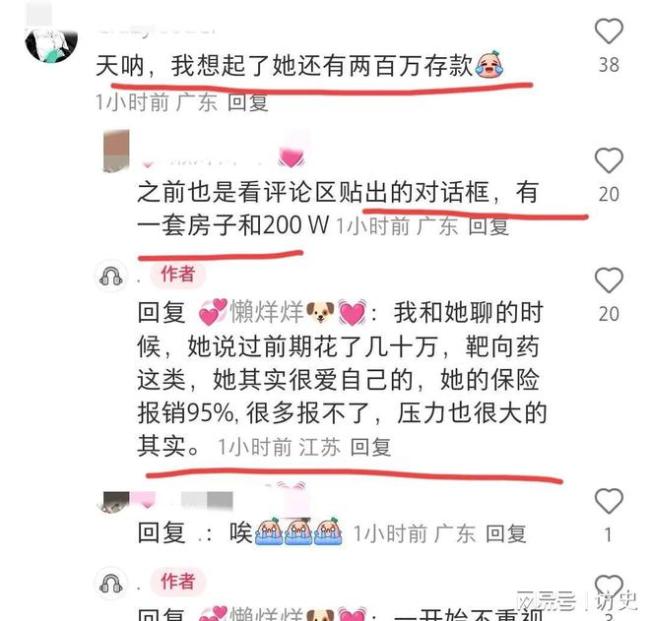Tap the bottom 作者 badge
The image size is (650, 621).
pos(178,581)
